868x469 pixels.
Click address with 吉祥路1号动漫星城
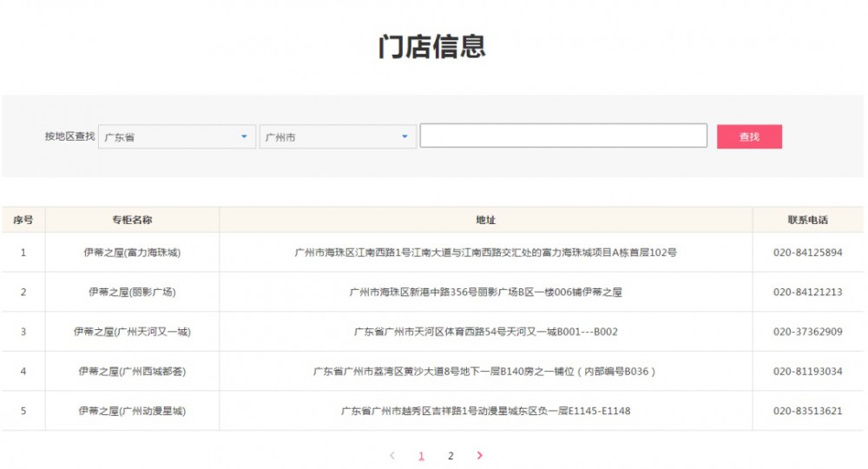485,411
